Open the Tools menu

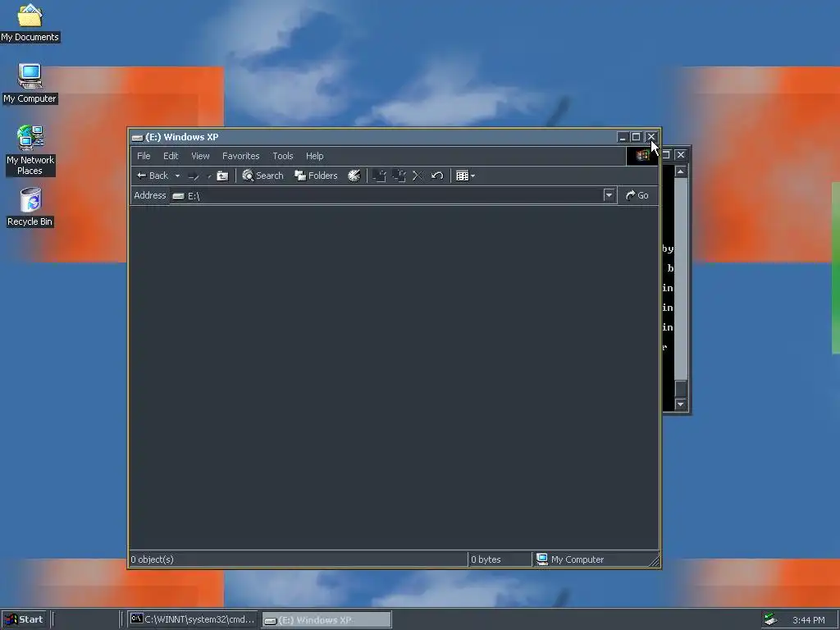pyautogui.click(x=283, y=156)
